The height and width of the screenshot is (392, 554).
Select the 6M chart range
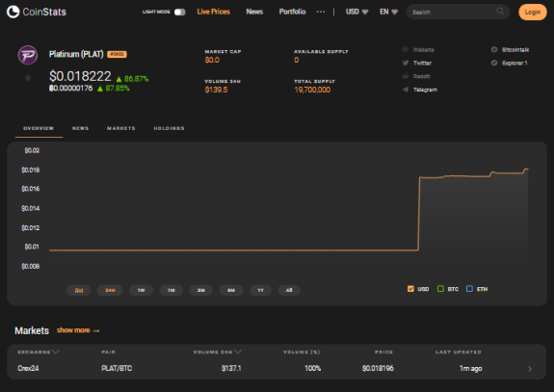(x=231, y=290)
